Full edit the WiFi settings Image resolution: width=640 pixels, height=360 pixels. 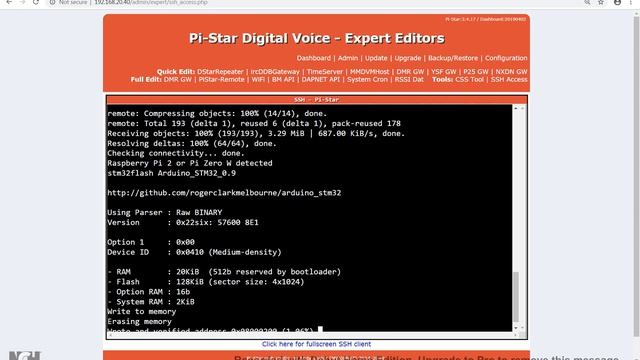click(258, 79)
